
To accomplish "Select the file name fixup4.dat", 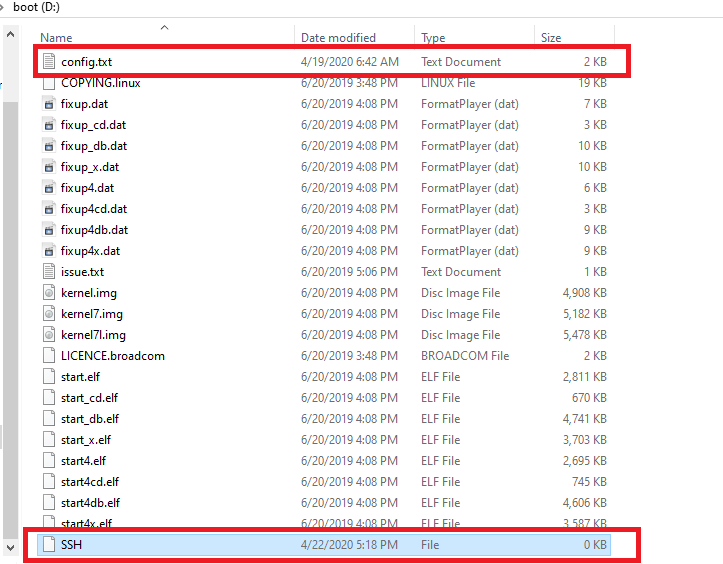I will click(87, 188).
